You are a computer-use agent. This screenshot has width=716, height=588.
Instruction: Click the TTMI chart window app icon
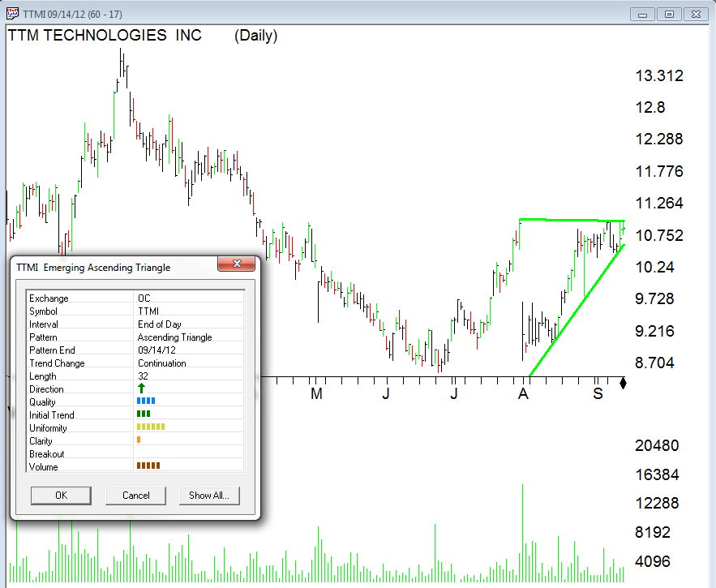(12, 14)
